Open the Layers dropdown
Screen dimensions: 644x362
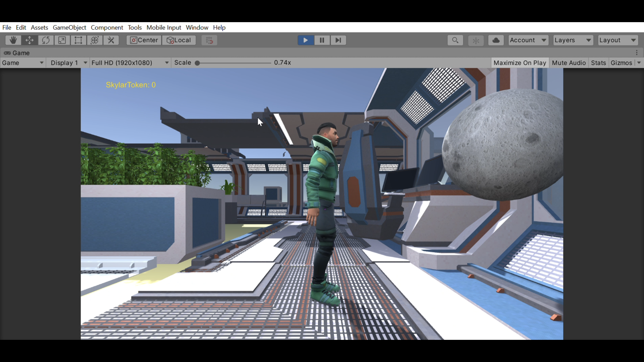tap(573, 40)
